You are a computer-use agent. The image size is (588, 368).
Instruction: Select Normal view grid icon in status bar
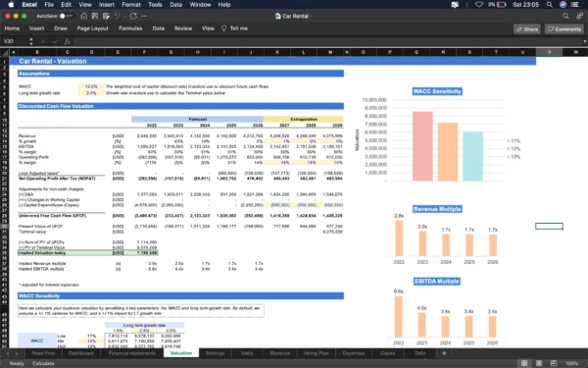(524, 363)
